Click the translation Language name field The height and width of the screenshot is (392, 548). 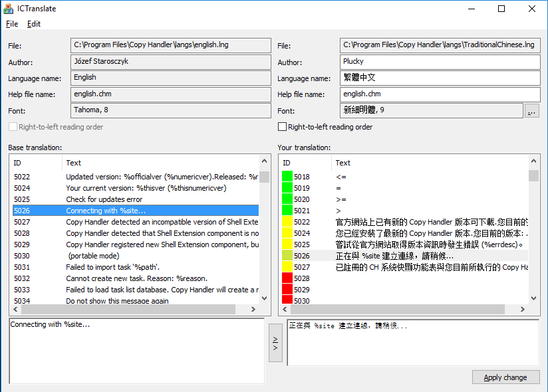pyautogui.click(x=440, y=78)
